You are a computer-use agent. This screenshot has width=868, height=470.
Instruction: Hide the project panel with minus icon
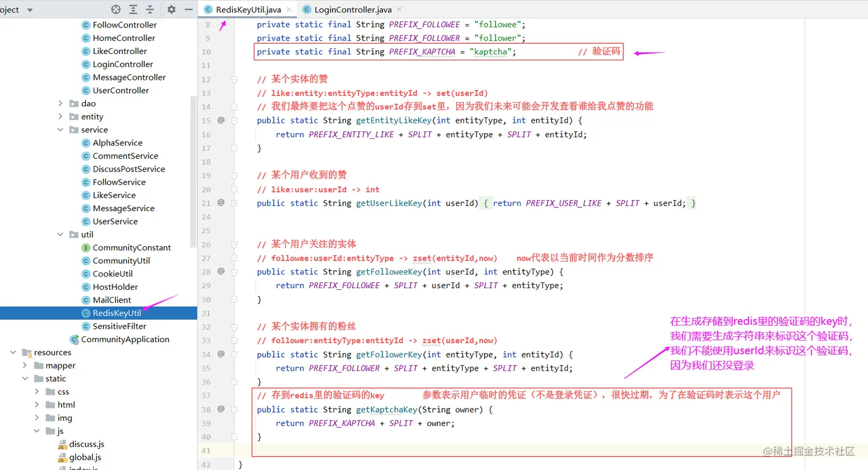(x=188, y=9)
